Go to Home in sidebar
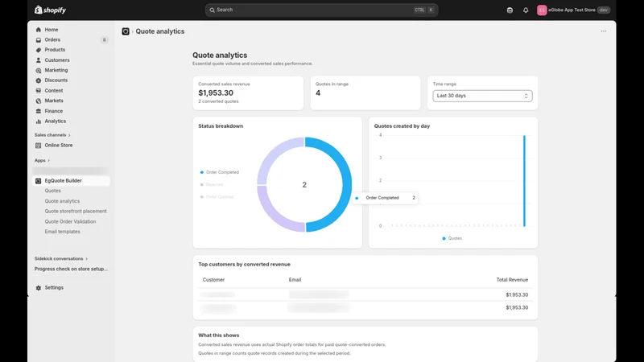This screenshot has height=362, width=644. [x=52, y=30]
